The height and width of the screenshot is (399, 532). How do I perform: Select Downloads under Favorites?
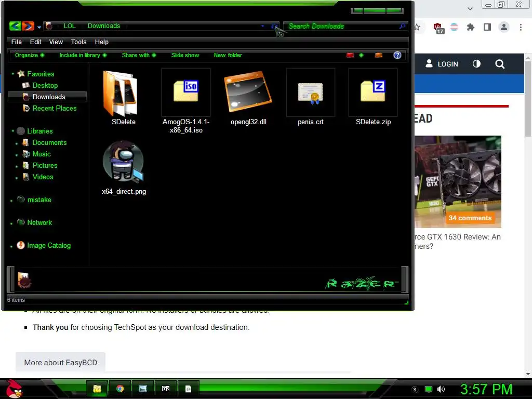click(x=47, y=97)
